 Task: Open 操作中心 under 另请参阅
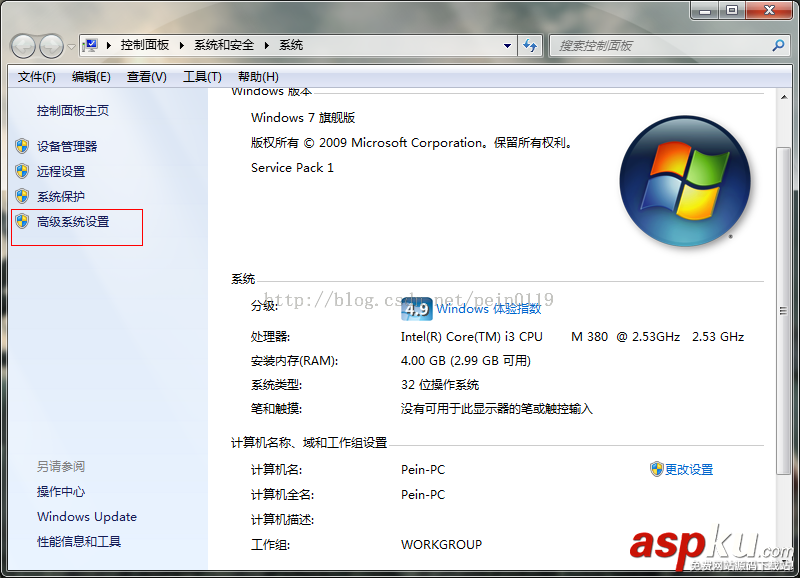tap(61, 492)
